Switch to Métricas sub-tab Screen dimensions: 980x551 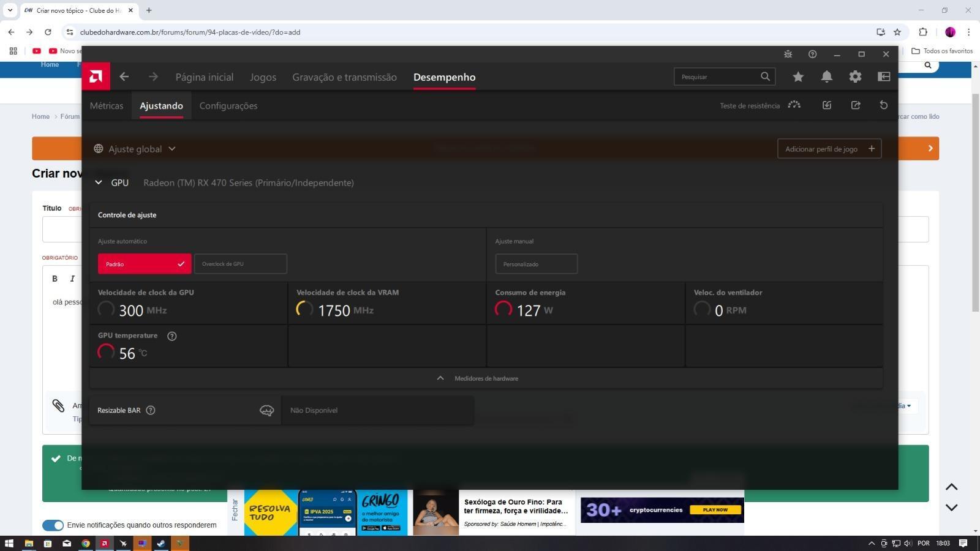(x=107, y=105)
